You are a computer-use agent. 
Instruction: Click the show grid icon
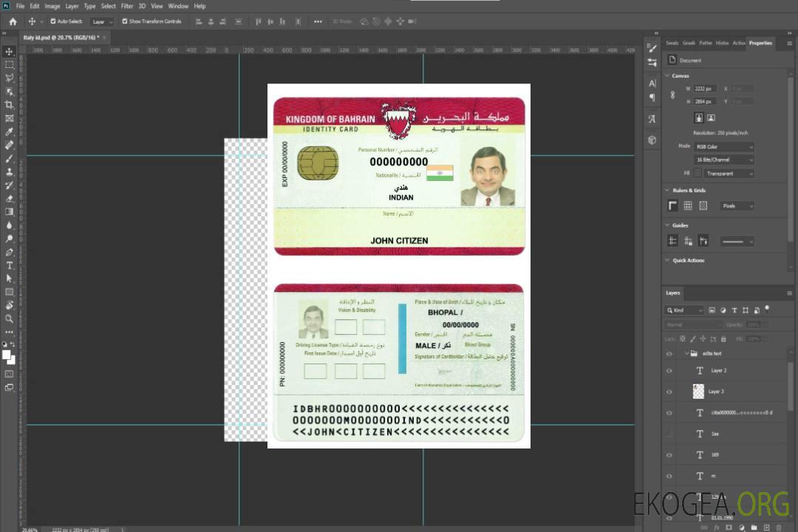[x=688, y=205]
